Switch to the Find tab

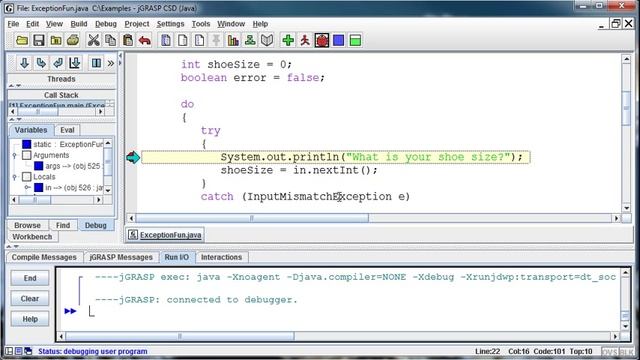coord(63,225)
